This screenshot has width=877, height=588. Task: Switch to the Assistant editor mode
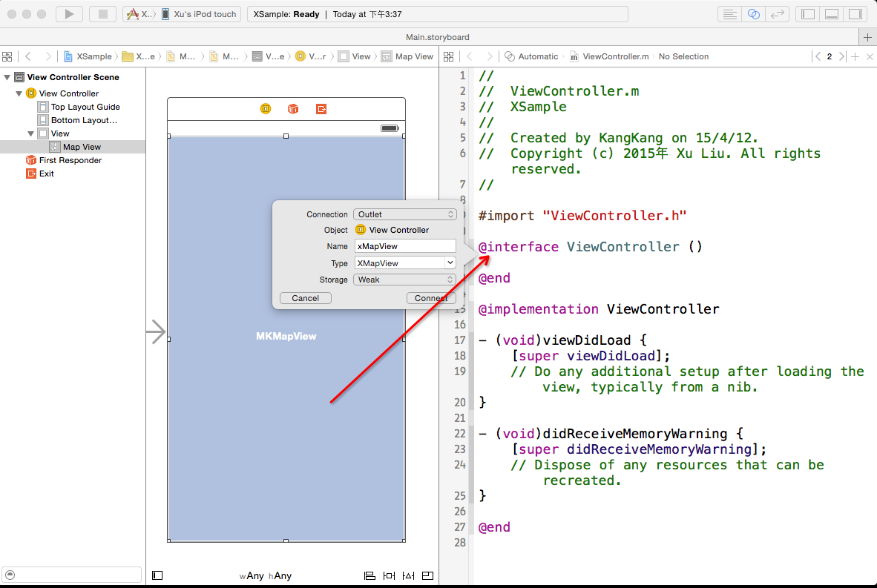754,14
